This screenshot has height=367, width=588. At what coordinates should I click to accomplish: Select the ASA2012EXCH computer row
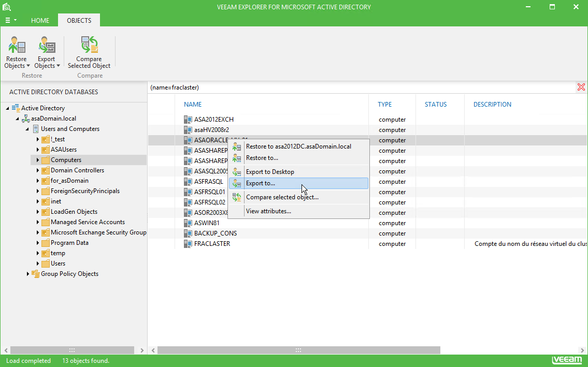tap(367, 120)
